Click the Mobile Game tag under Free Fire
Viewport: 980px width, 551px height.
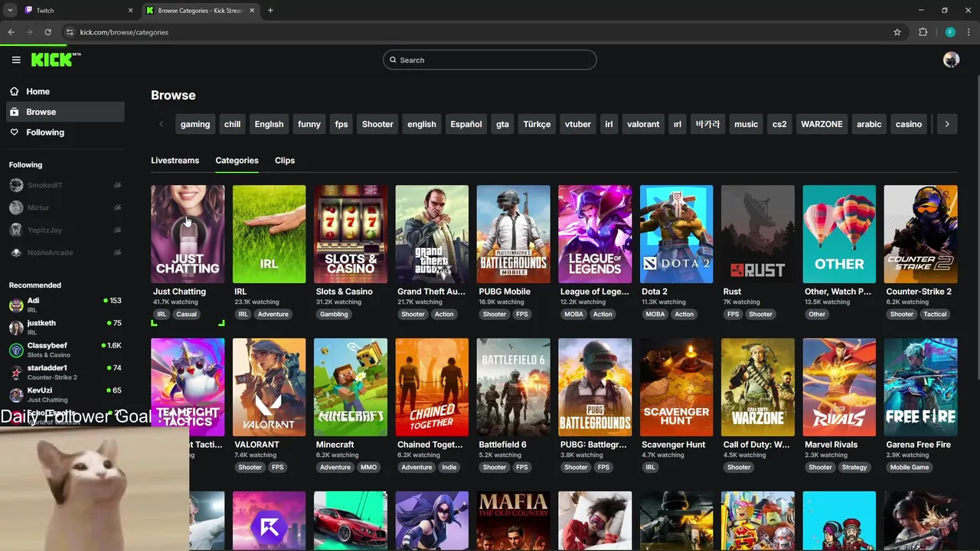(x=910, y=467)
